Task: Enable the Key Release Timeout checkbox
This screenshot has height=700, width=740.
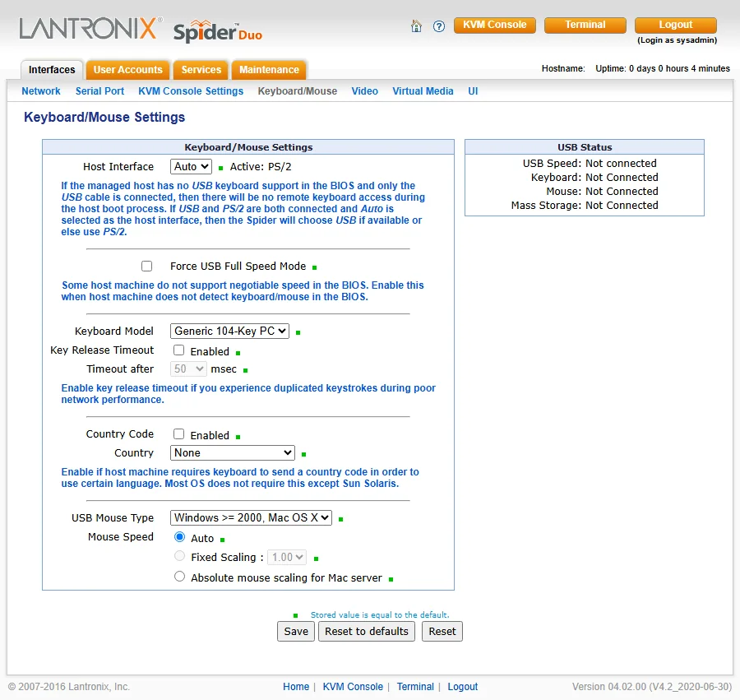Action: [179, 350]
